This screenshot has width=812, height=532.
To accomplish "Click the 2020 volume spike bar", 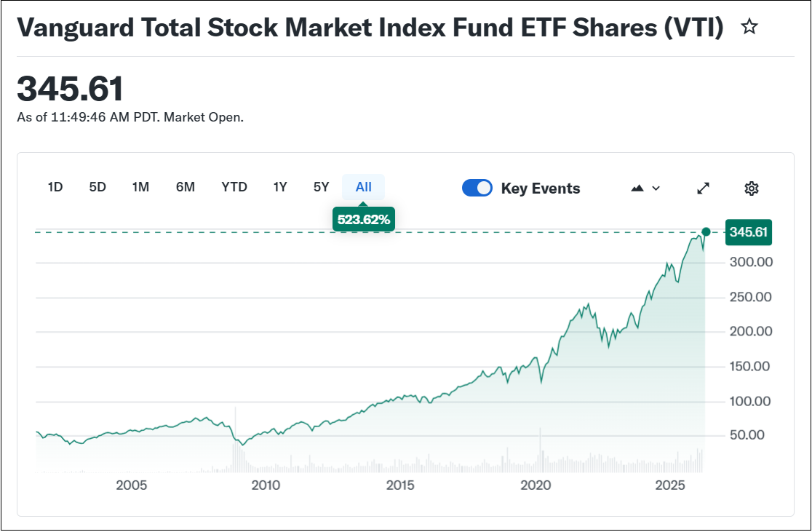I will point(541,451).
